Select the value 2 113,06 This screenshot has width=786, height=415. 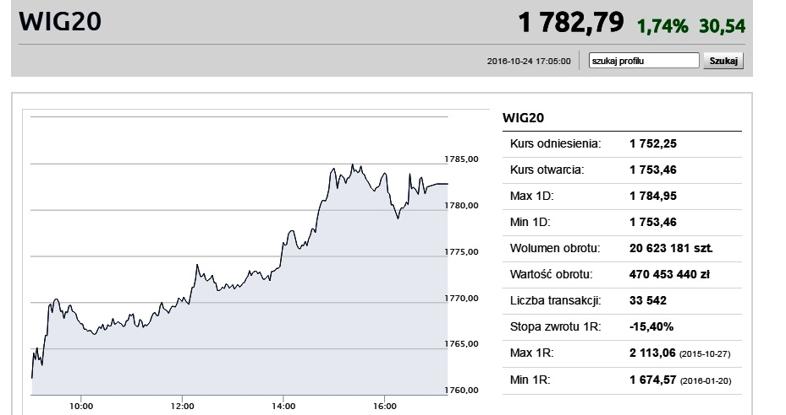[652, 353]
